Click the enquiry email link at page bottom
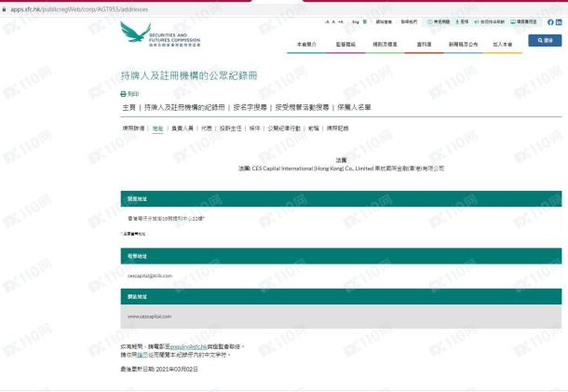The width and height of the screenshot is (568, 392). coord(188,346)
